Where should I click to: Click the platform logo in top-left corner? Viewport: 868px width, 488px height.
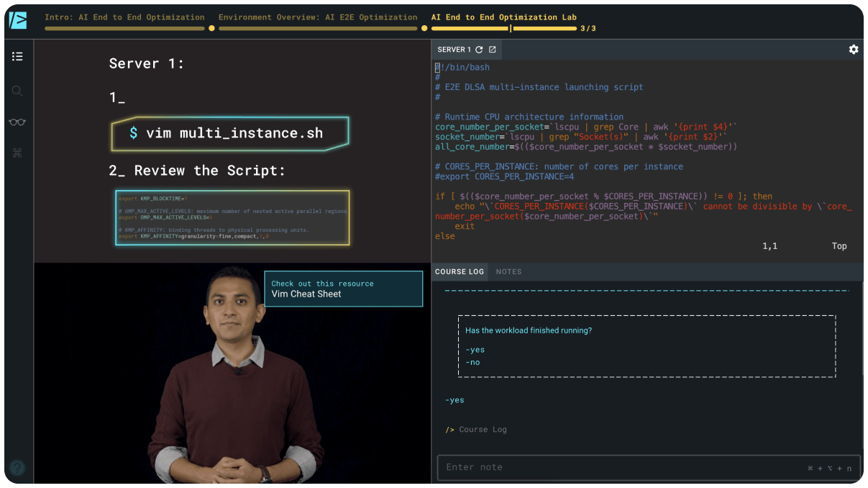coord(18,20)
